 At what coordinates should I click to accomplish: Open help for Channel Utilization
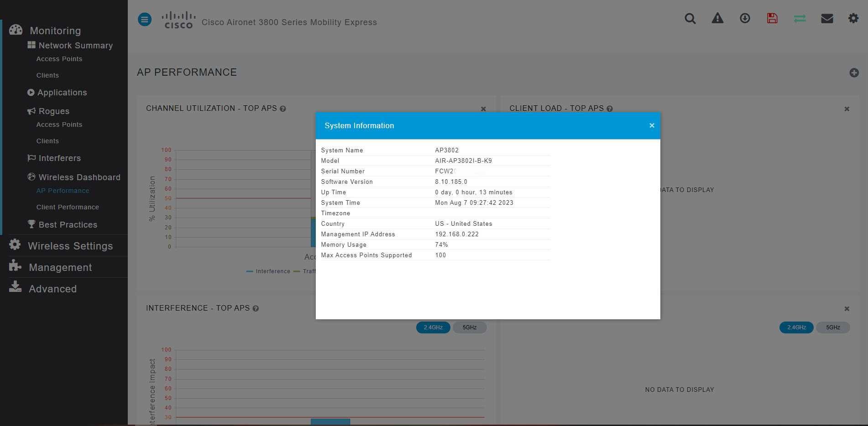point(283,109)
